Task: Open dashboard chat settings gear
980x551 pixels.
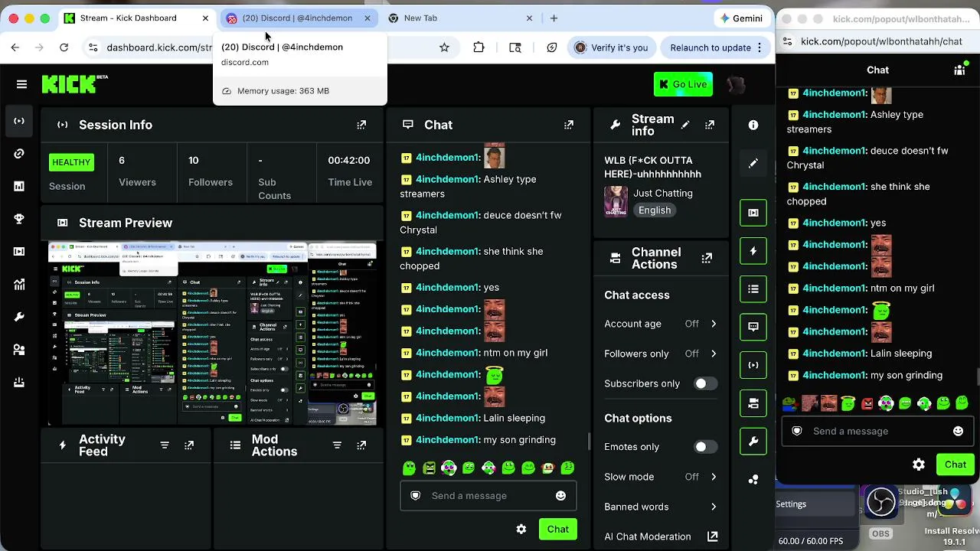Action: pos(521,530)
